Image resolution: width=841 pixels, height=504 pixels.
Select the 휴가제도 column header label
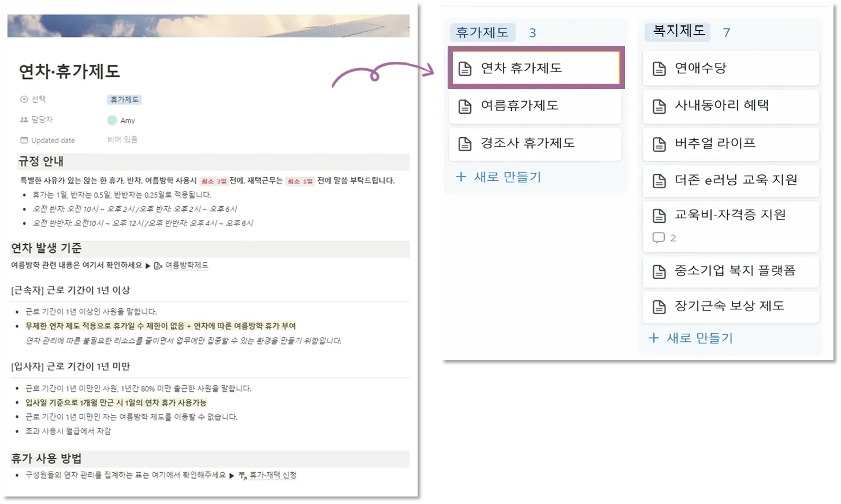[482, 32]
